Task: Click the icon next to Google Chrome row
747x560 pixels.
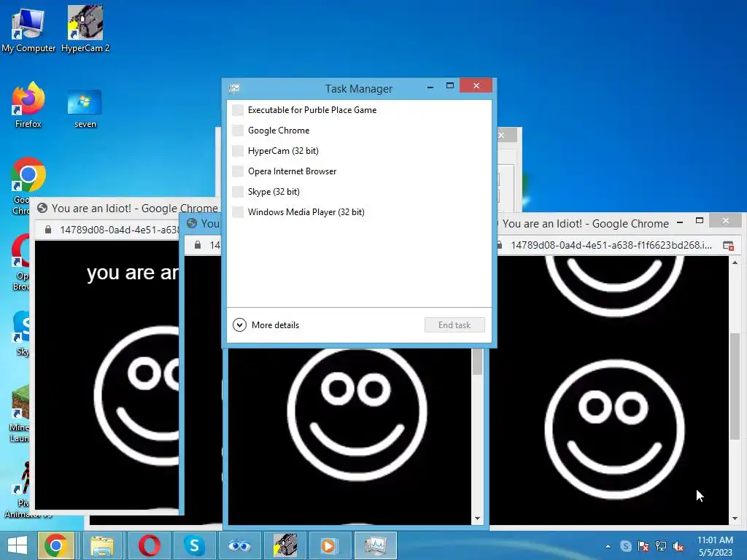Action: (x=238, y=131)
